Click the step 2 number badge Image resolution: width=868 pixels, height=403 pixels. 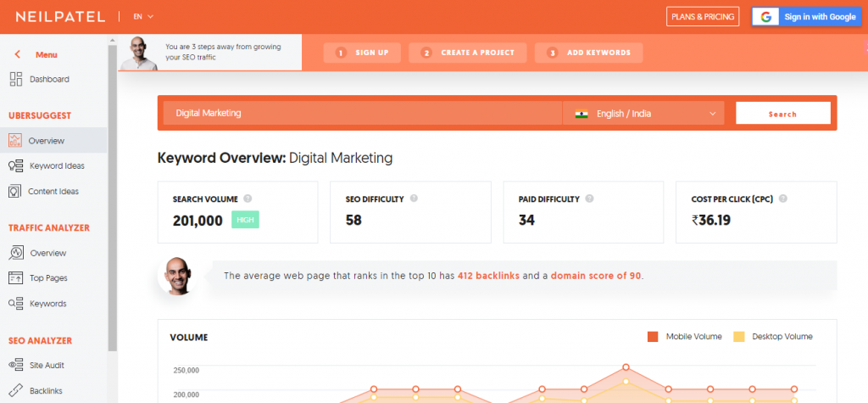point(426,53)
